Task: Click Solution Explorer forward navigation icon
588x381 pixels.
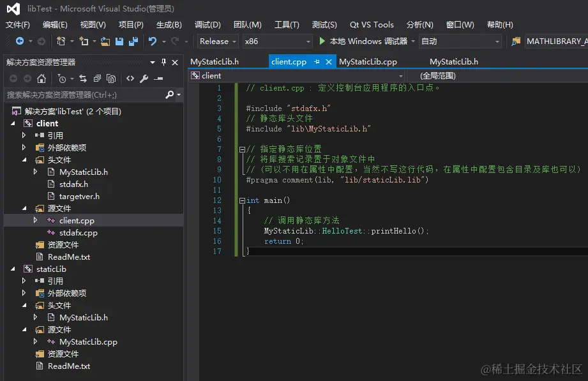Action: pyautogui.click(x=27, y=78)
